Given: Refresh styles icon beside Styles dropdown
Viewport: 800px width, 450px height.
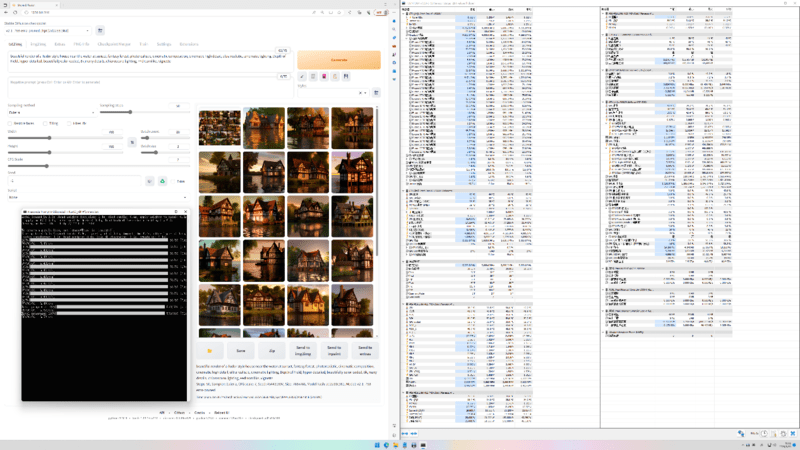Looking at the screenshot, I should pyautogui.click(x=376, y=93).
